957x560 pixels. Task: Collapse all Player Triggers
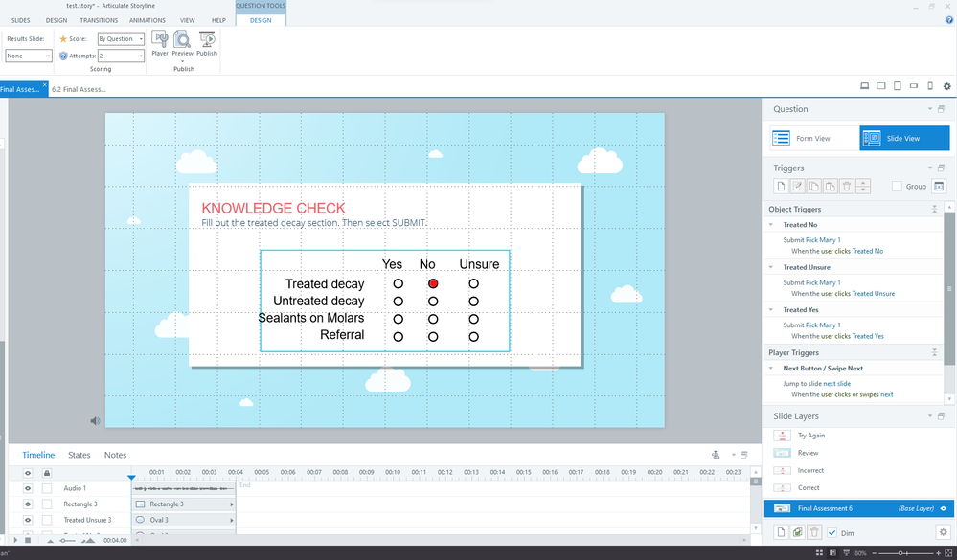click(934, 352)
